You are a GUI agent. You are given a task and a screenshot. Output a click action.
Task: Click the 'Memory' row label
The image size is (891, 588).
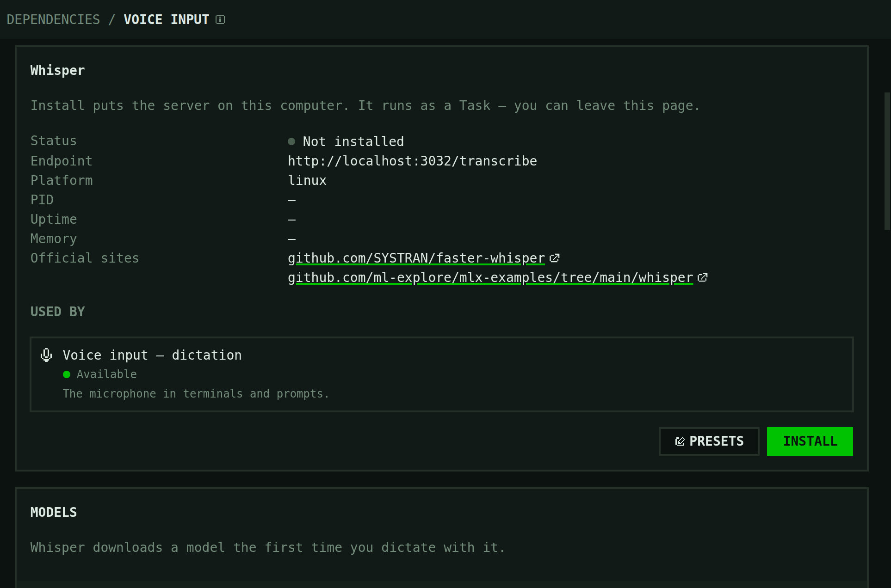(54, 239)
